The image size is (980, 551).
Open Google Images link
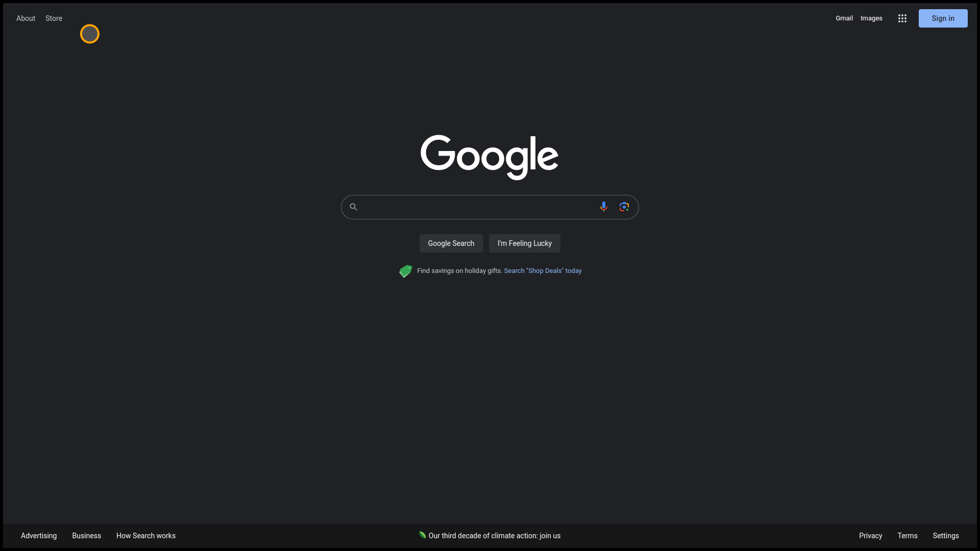(x=871, y=18)
